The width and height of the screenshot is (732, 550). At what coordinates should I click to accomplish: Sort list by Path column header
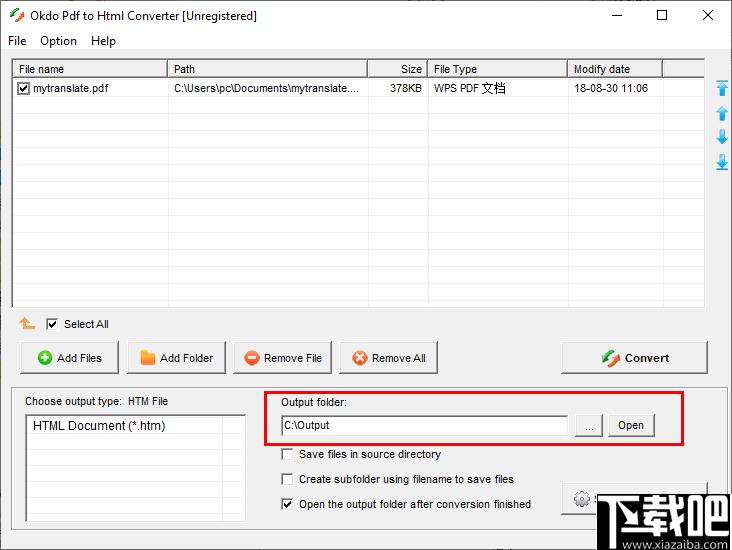[267, 69]
